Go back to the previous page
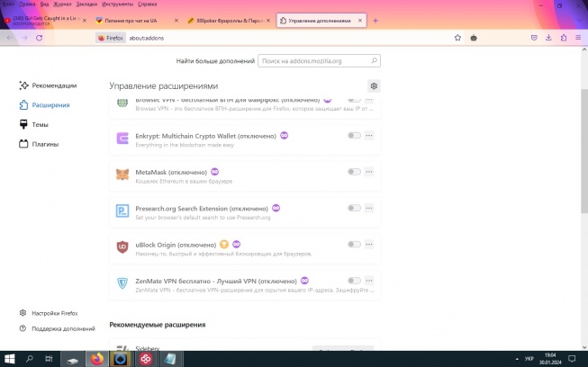The height and width of the screenshot is (367, 588). tap(10, 38)
